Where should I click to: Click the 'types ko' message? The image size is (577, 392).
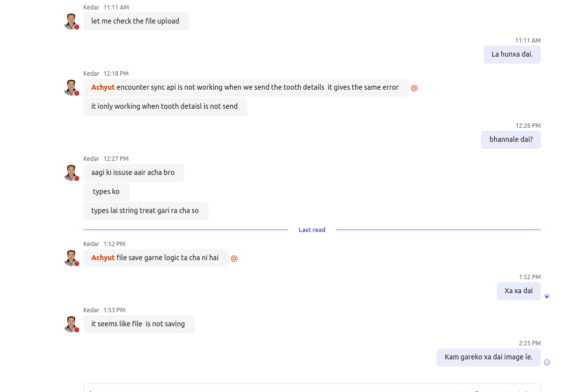pos(106,191)
